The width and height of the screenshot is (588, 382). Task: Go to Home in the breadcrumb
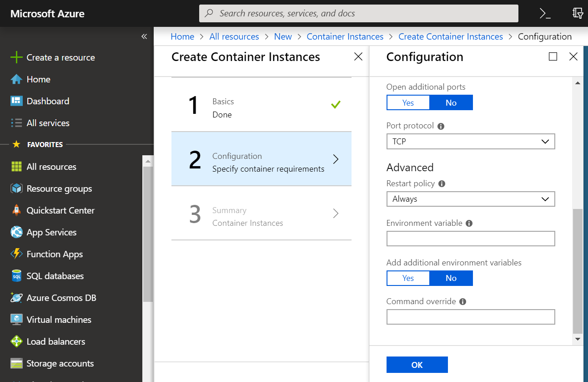182,36
